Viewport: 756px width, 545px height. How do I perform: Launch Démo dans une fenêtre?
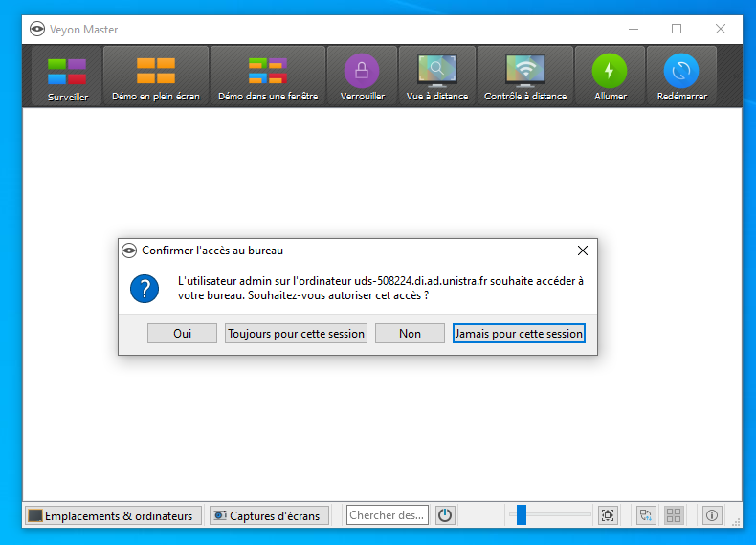[267, 76]
